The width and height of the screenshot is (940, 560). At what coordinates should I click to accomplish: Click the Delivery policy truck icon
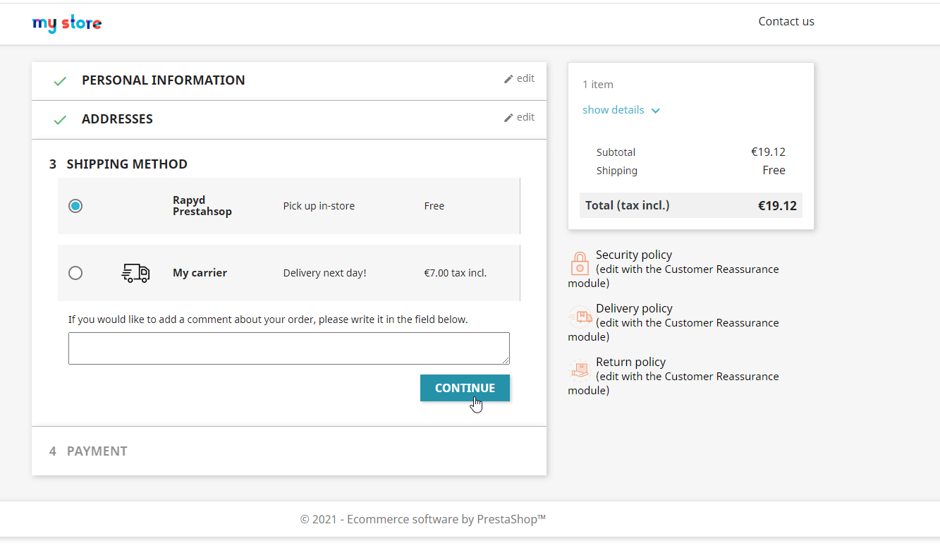coord(580,317)
